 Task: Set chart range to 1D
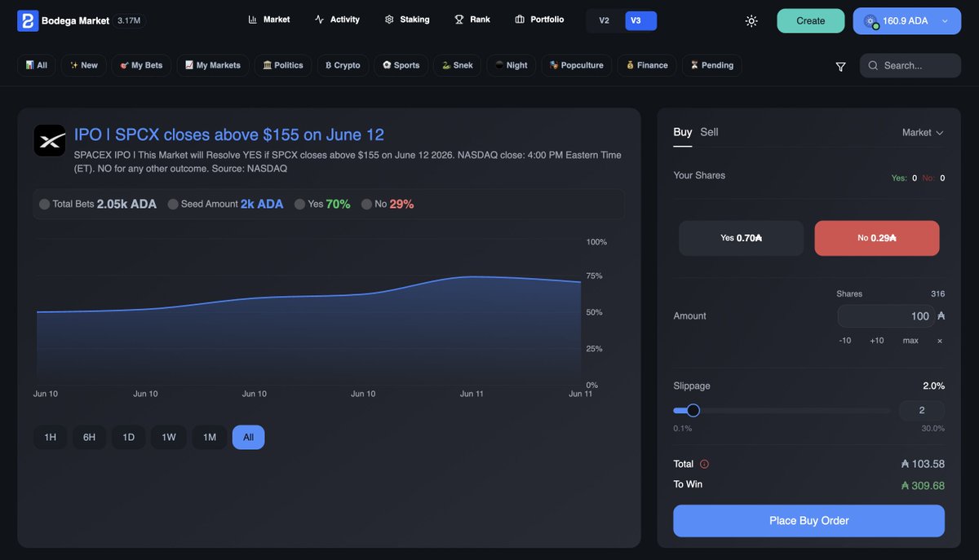click(x=128, y=438)
